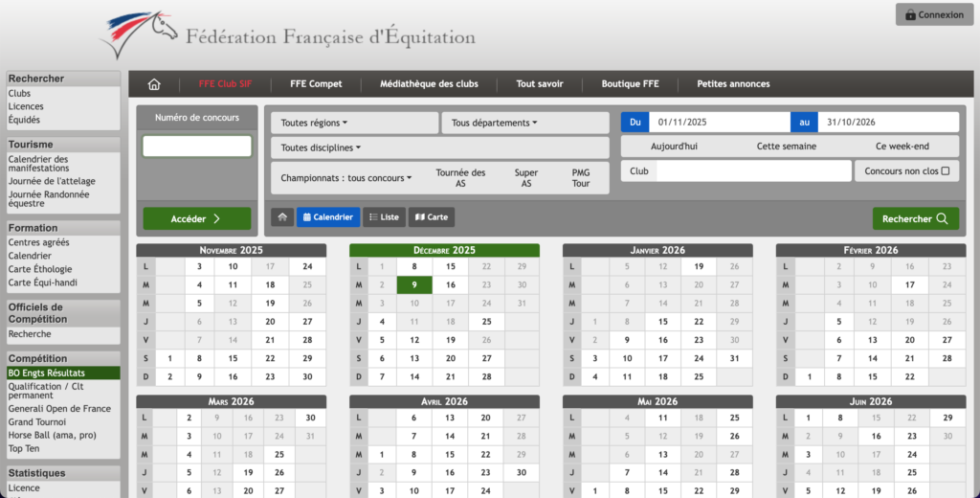Click the Rechercher search button
The height and width of the screenshot is (498, 980).
(915, 218)
